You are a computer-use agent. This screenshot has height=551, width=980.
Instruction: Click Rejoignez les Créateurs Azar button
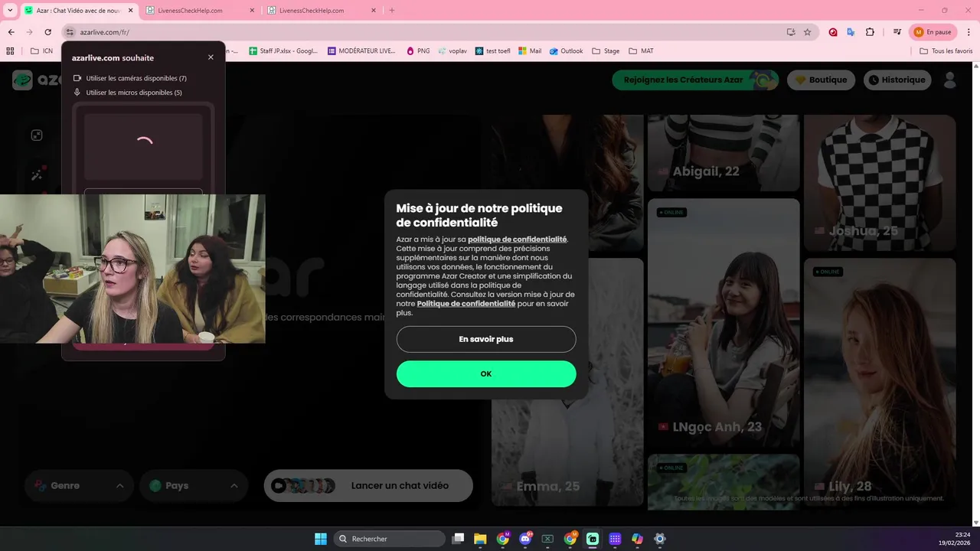coord(694,80)
